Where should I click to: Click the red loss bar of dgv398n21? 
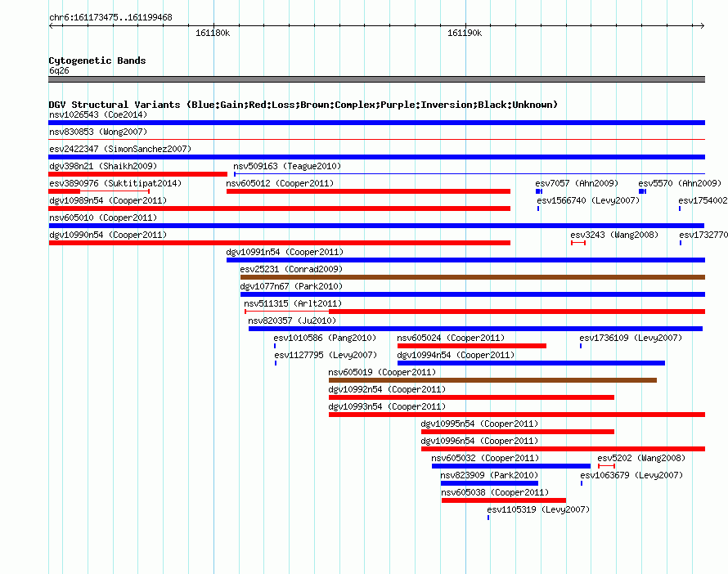click(138, 174)
